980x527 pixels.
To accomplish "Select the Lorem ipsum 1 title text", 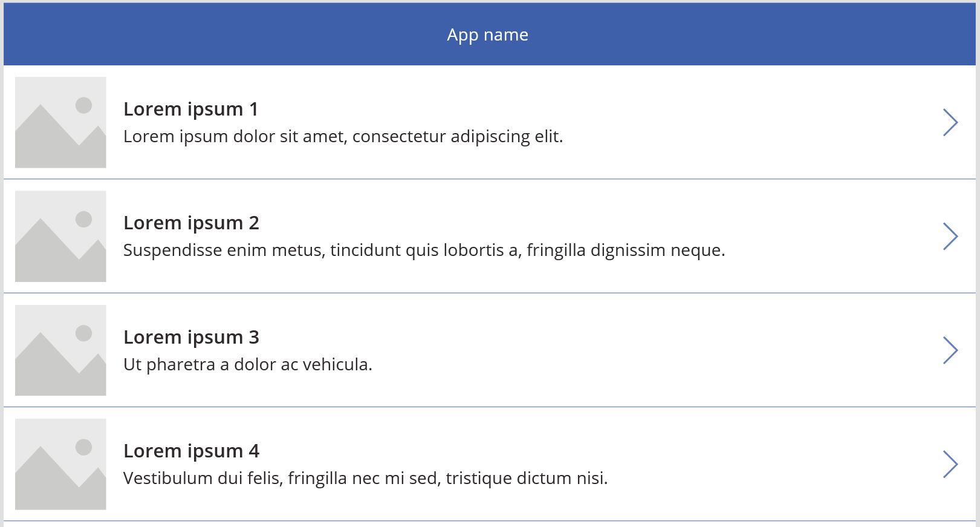I will click(192, 109).
